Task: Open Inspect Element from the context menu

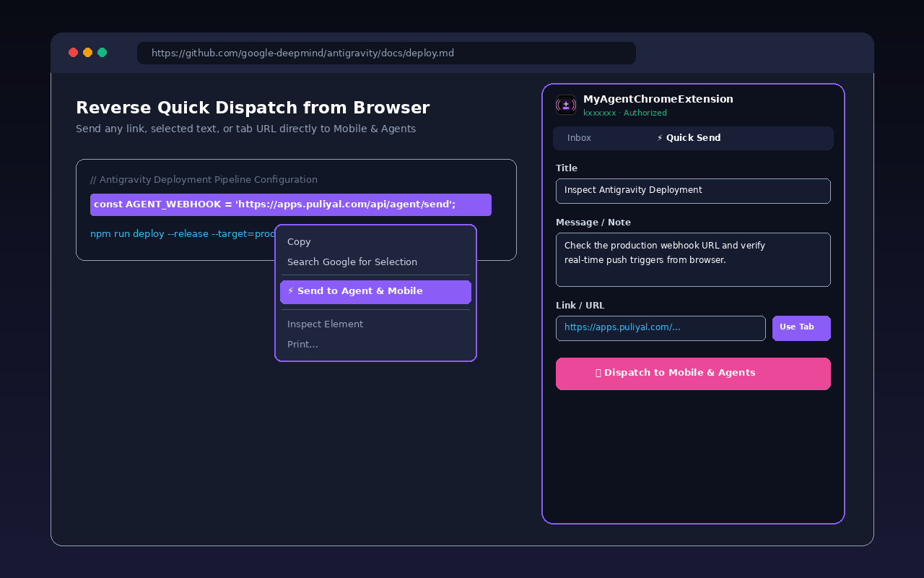Action: coord(375,324)
